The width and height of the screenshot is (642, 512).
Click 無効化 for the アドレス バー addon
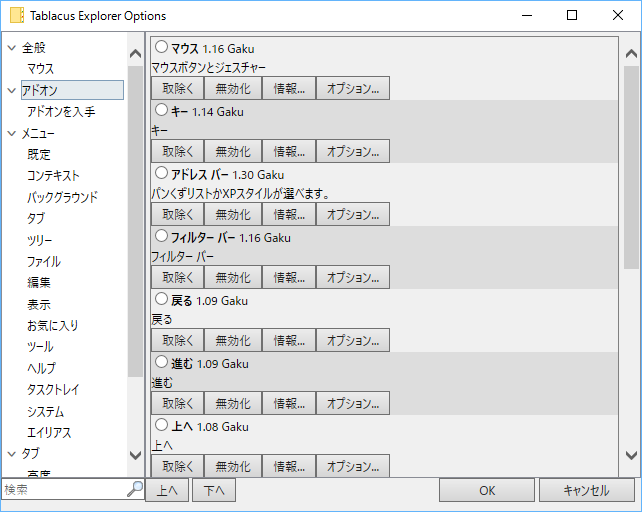pyautogui.click(x=233, y=214)
